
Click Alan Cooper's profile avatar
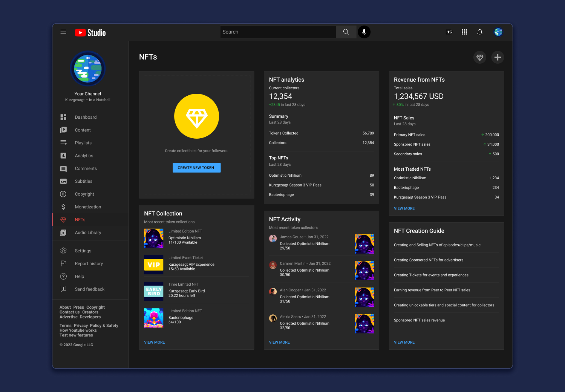click(x=273, y=291)
